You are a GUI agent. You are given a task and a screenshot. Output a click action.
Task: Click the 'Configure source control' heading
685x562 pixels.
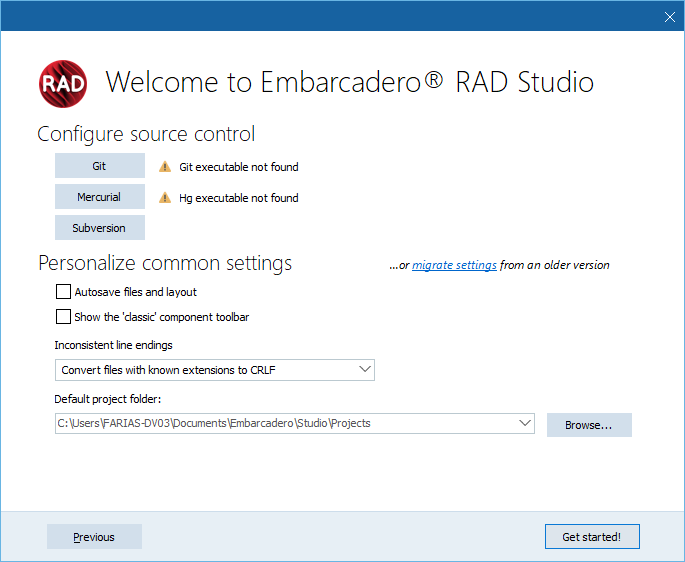[x=146, y=134]
